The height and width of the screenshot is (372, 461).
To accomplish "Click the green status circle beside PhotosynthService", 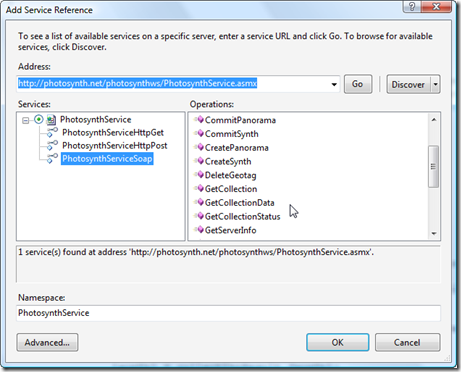I will [x=39, y=119].
